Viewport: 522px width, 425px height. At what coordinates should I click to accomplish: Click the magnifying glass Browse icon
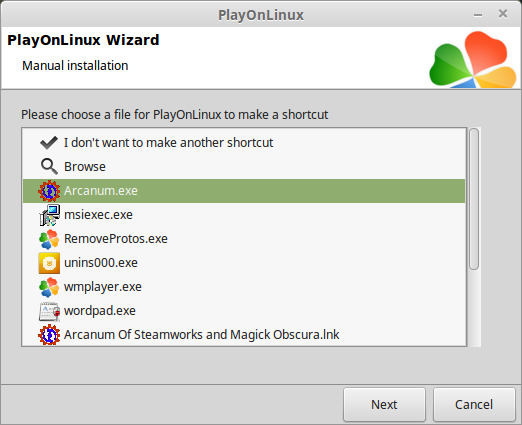point(49,166)
